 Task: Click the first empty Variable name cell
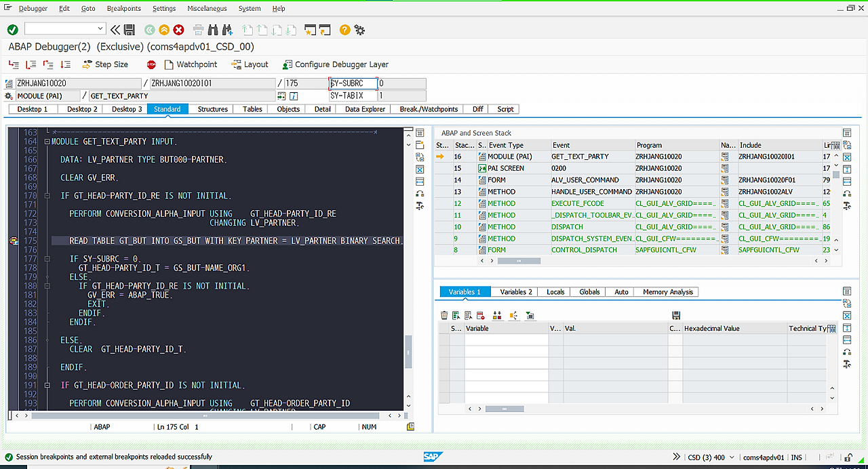pyautogui.click(x=507, y=340)
